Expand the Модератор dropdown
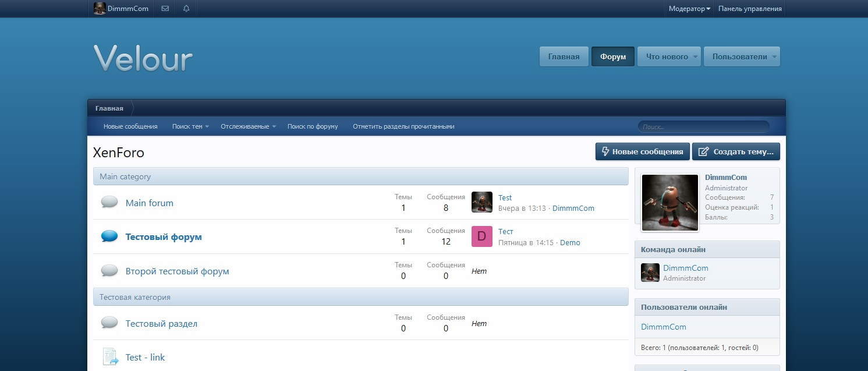The height and width of the screenshot is (371, 868). [689, 9]
